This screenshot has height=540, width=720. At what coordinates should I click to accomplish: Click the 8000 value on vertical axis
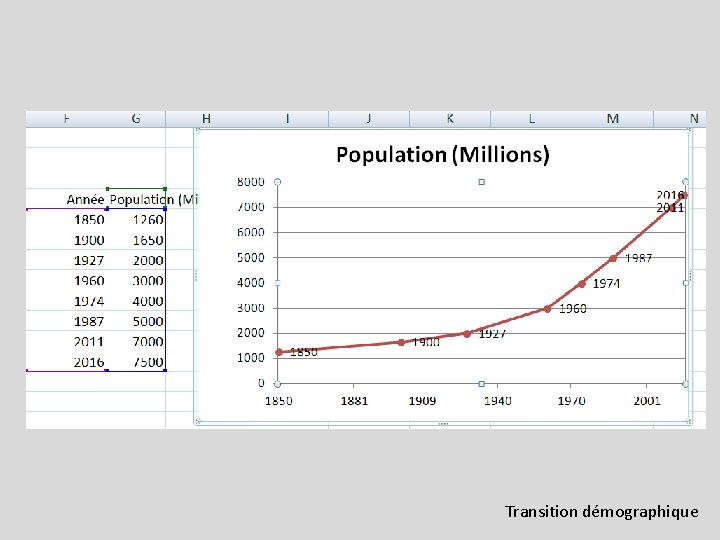tap(251, 182)
